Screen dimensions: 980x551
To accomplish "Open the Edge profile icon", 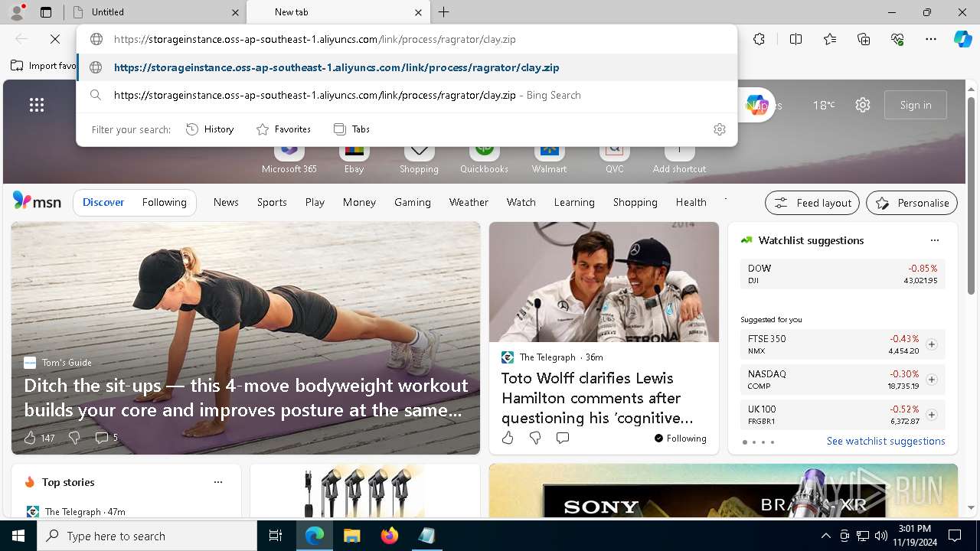I will pos(16,12).
